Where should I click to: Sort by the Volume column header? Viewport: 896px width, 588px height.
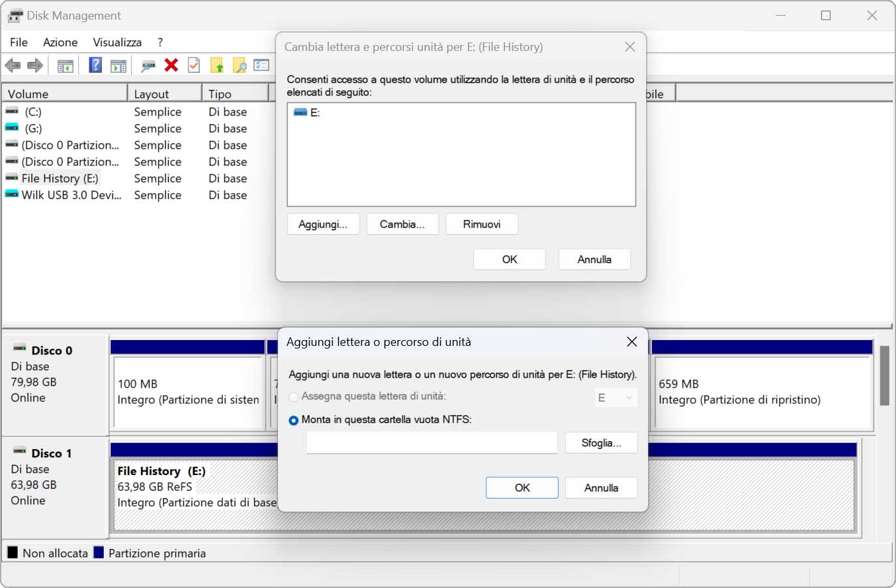[65, 94]
